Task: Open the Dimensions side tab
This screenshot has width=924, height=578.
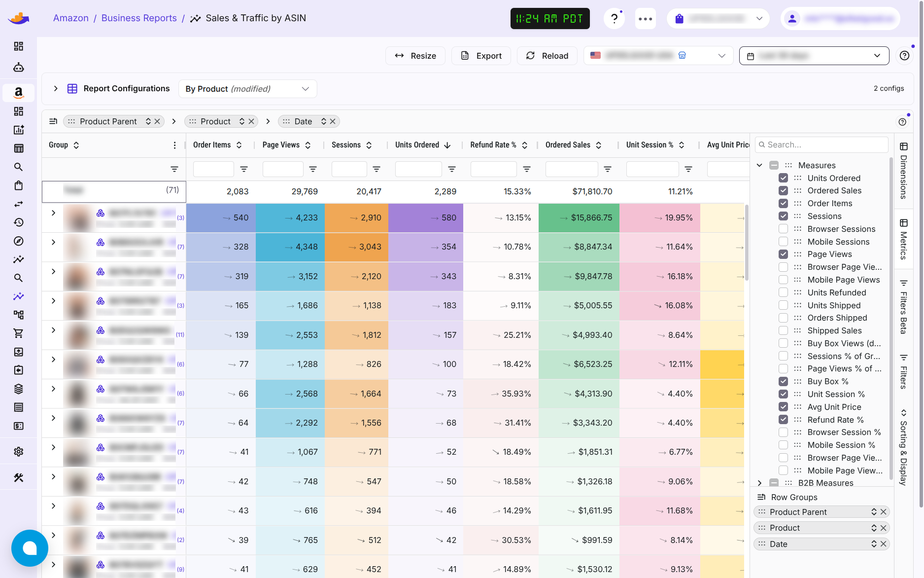Action: 903,170
